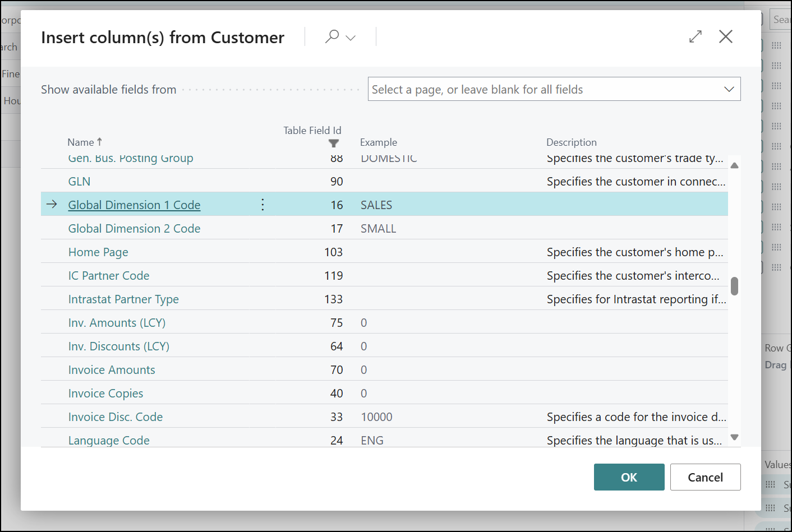Click Table Field Id value 133

click(333, 299)
